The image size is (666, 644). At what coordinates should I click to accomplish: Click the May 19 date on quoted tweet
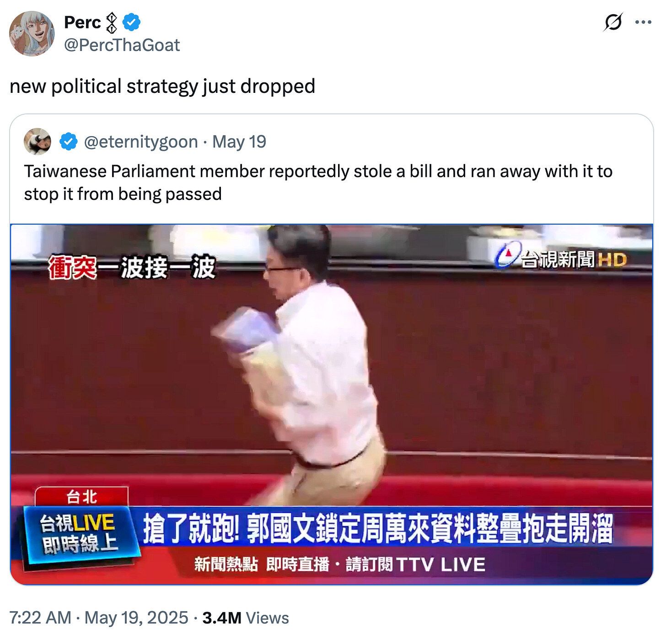239,142
